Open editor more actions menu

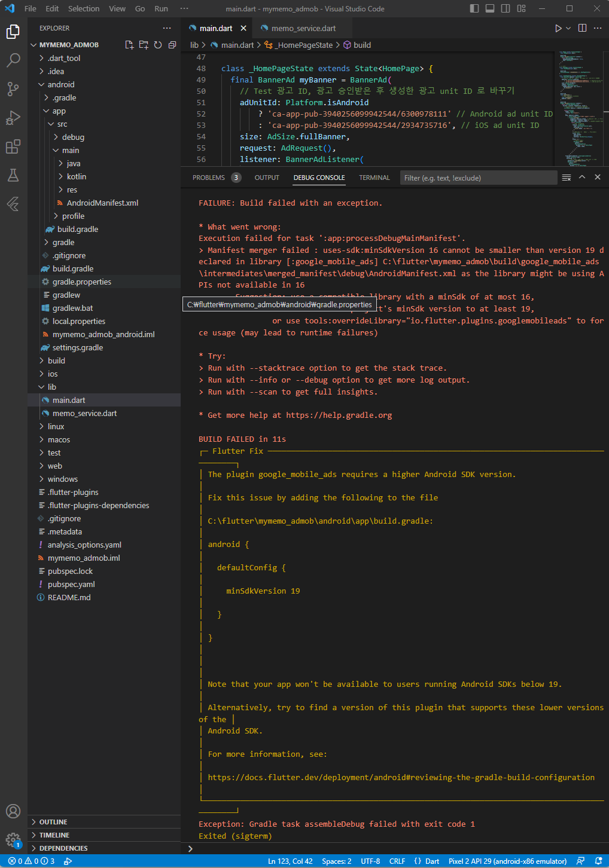point(598,28)
